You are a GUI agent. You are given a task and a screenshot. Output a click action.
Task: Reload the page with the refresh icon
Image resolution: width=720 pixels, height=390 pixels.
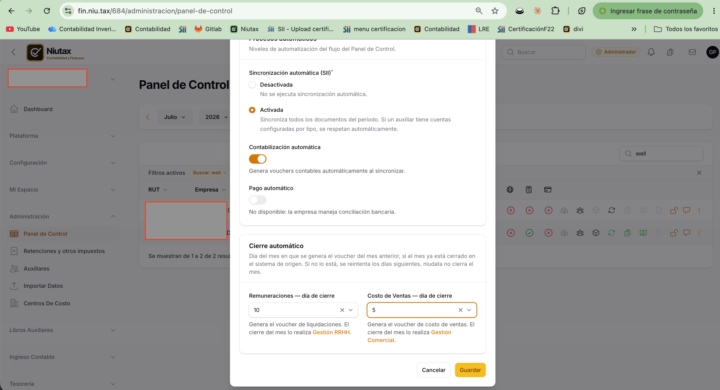[x=47, y=11]
